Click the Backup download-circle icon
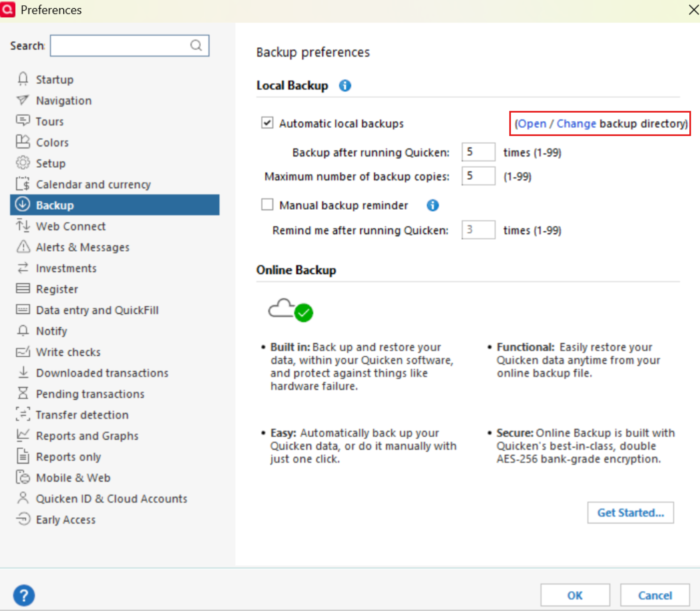Image resolution: width=700 pixels, height=611 pixels. (x=23, y=204)
